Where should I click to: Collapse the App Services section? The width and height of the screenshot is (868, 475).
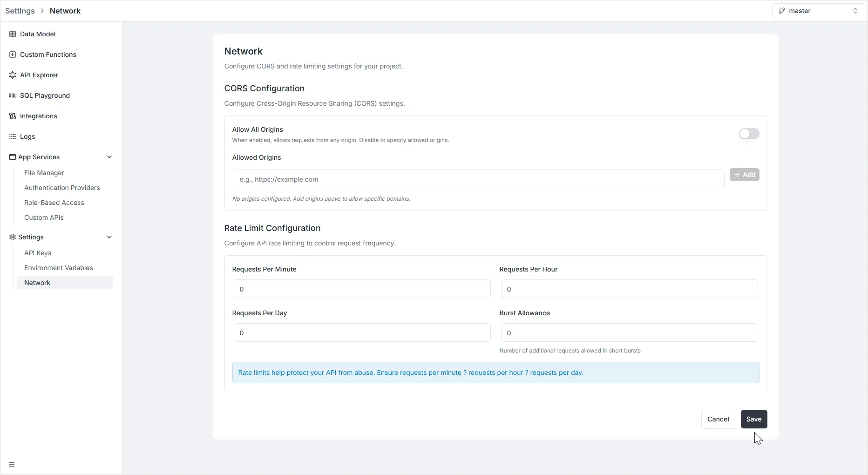pos(110,157)
